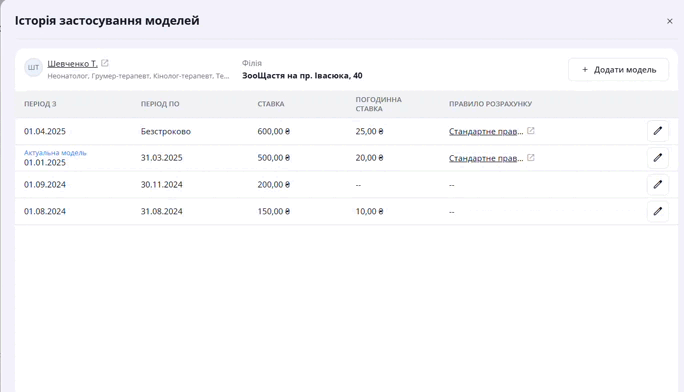Select the 150,00 ₴ rate cell

pyautogui.click(x=274, y=211)
